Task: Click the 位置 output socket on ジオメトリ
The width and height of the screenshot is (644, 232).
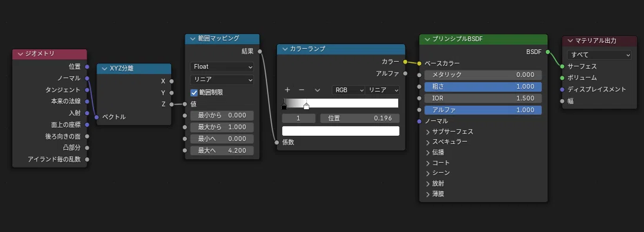Action: tap(86, 66)
